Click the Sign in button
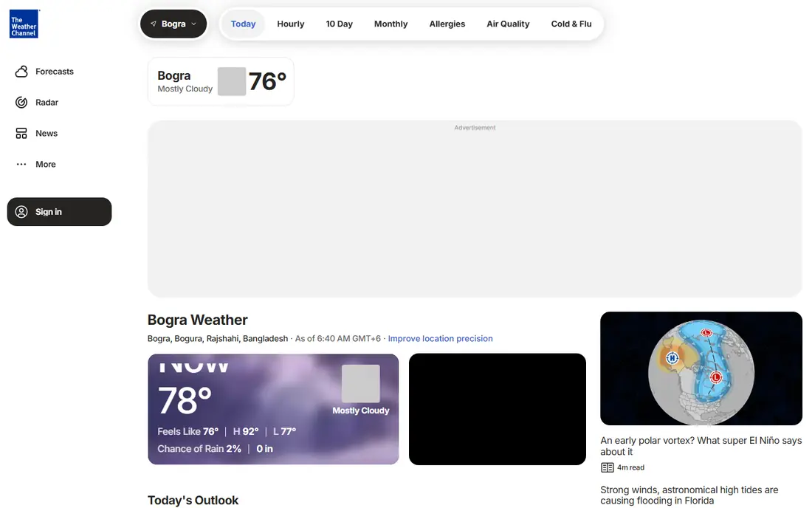 [x=60, y=212]
